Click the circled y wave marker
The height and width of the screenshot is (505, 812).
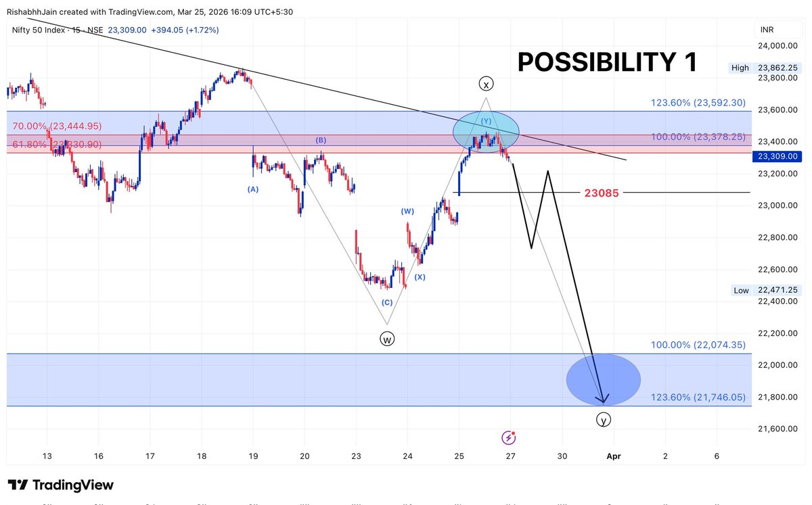(604, 420)
